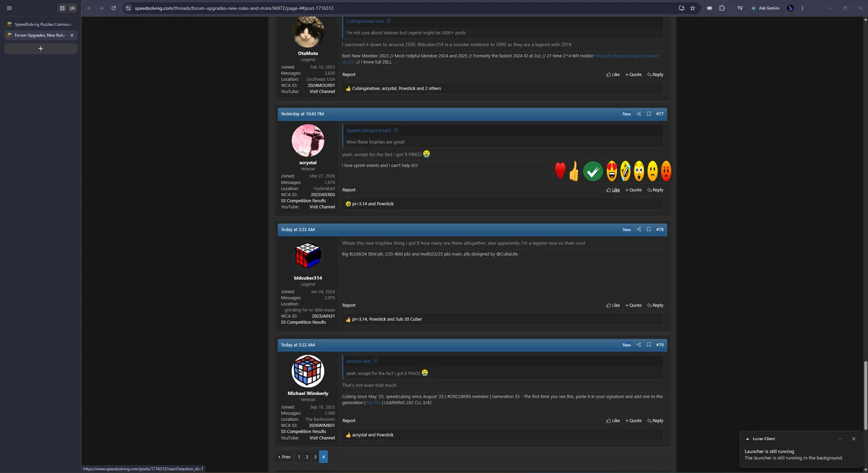Go to previous page with Prev
The height and width of the screenshot is (473, 868).
tap(285, 457)
